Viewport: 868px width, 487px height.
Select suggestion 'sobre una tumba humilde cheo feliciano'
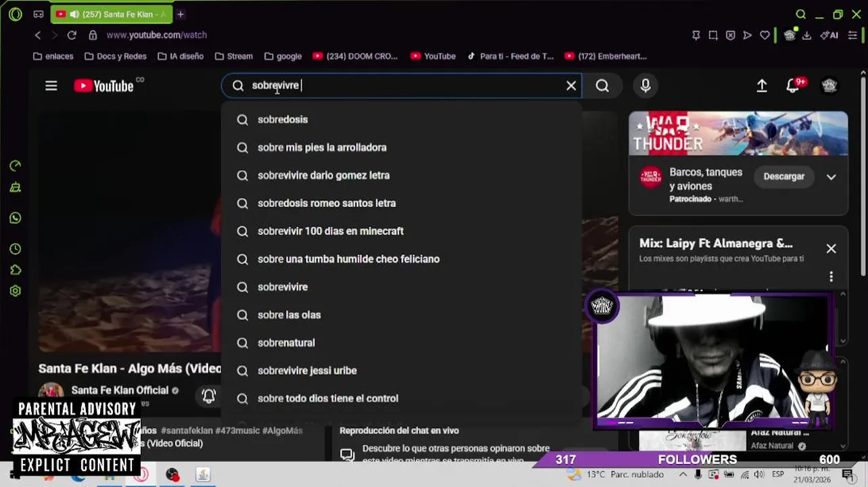point(402,259)
